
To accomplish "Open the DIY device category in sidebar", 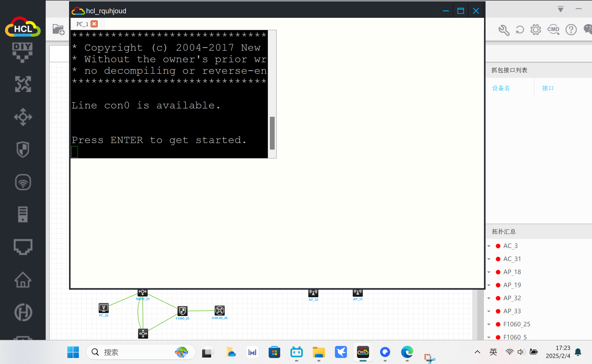I will coord(23,52).
